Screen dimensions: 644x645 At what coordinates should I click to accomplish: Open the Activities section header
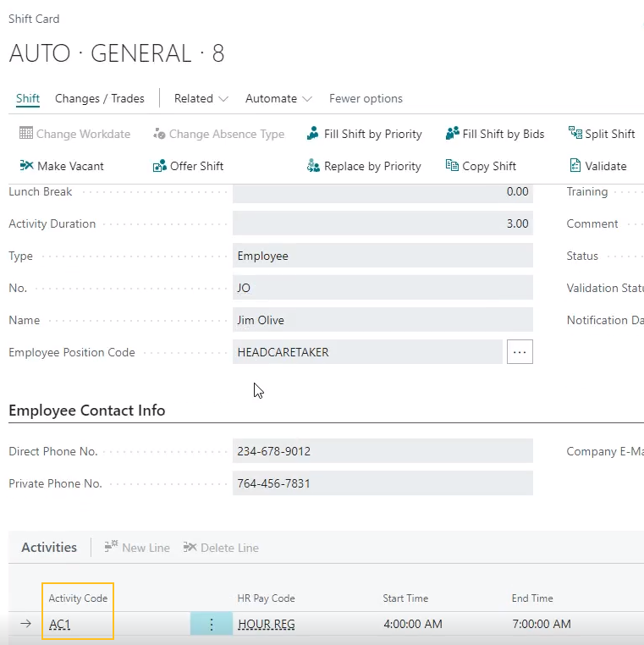[x=49, y=548]
